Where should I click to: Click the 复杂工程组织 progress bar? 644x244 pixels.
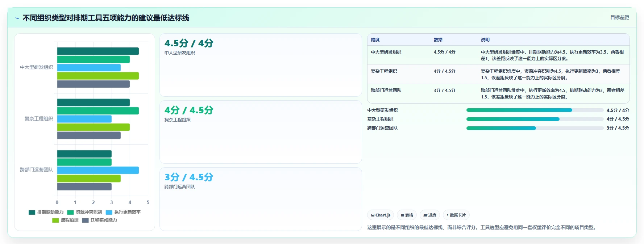tap(535, 119)
